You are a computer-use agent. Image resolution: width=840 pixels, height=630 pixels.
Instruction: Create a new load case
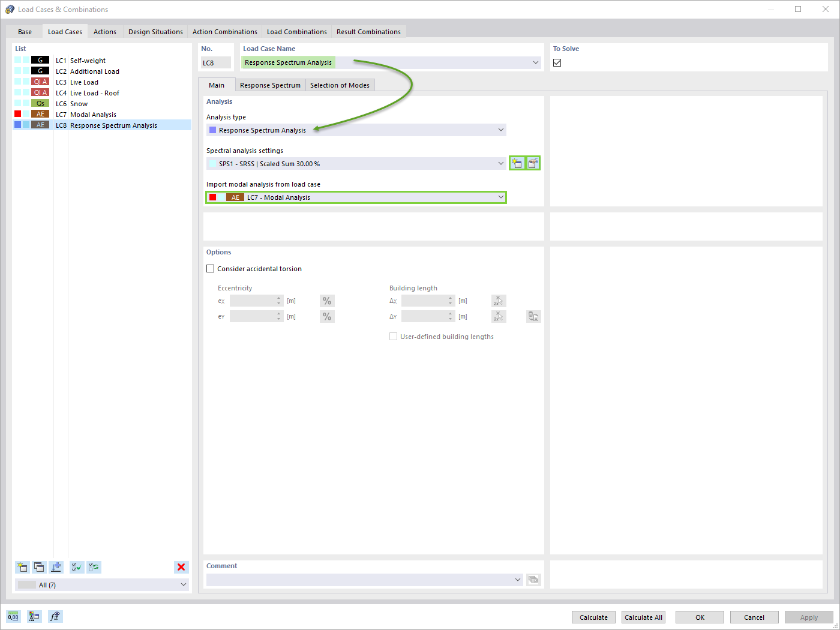(x=22, y=567)
